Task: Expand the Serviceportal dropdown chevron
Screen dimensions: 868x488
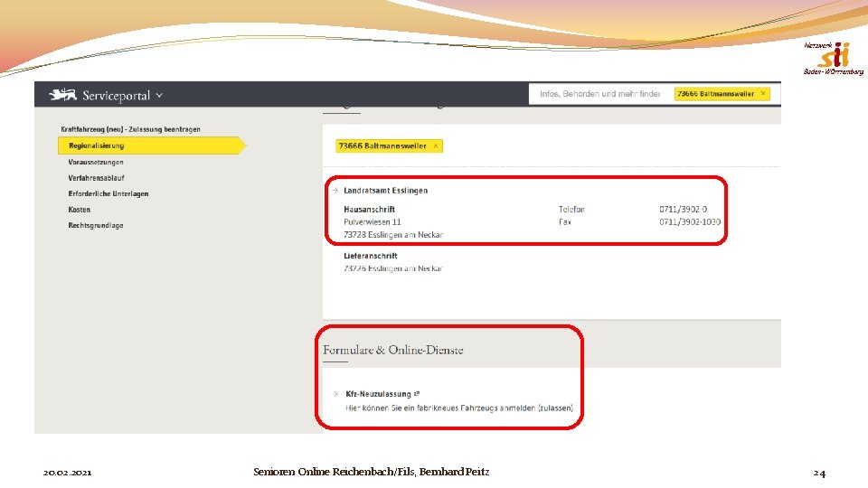Action: (x=159, y=95)
